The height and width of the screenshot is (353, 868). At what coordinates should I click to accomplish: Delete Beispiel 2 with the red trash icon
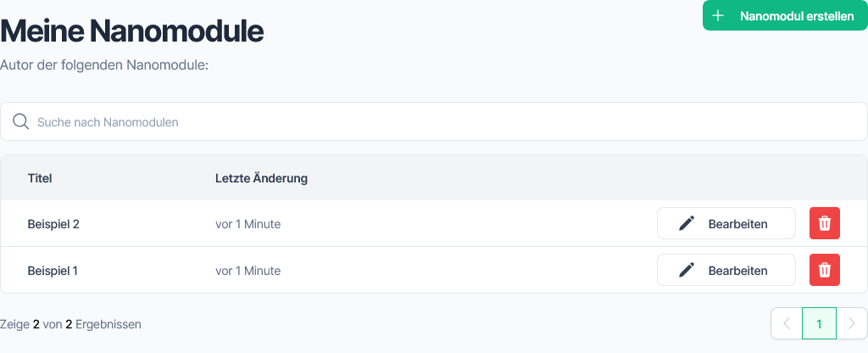824,224
